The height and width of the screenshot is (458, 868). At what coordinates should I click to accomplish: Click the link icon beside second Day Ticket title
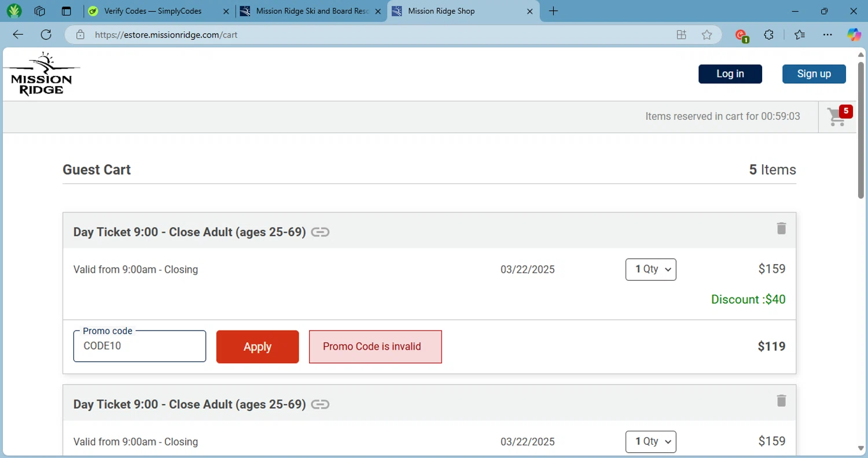[320, 404]
